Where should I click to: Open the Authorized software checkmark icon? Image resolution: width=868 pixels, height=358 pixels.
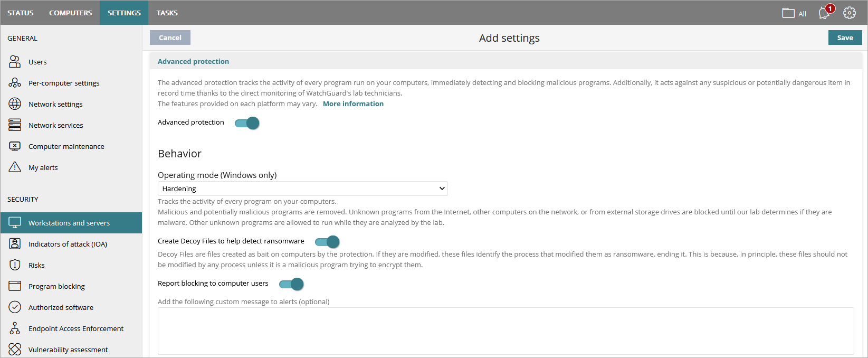[x=15, y=307]
